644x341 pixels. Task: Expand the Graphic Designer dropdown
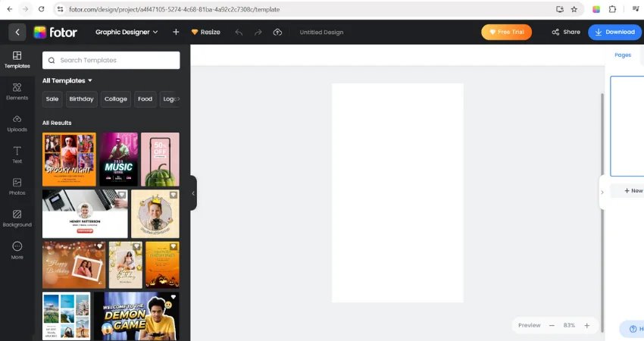(x=127, y=32)
